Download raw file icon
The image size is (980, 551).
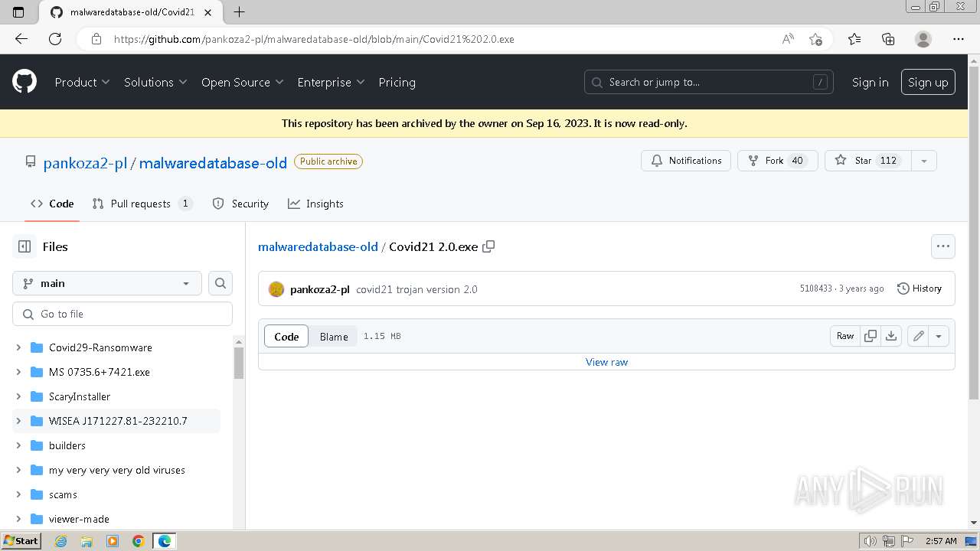pos(891,336)
